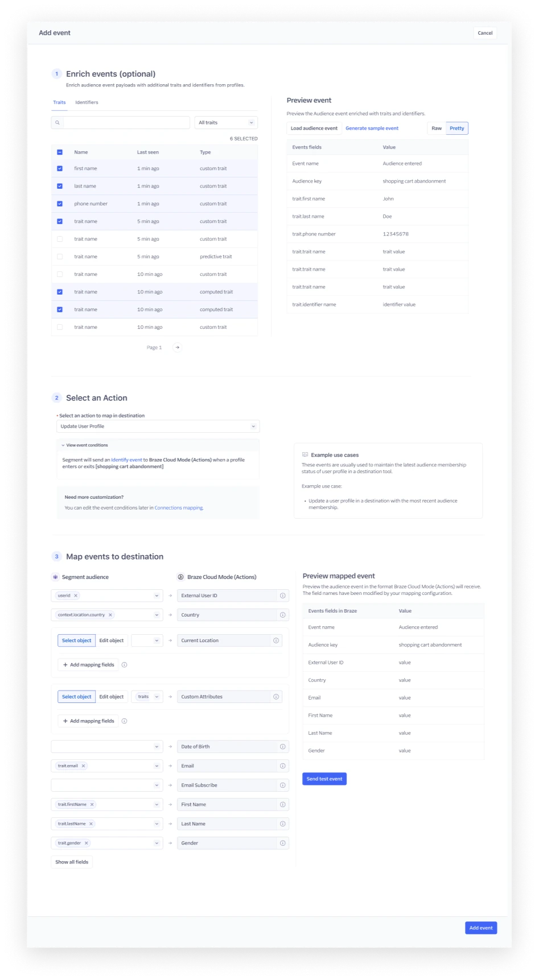Open the Connections mapping link

click(x=179, y=507)
